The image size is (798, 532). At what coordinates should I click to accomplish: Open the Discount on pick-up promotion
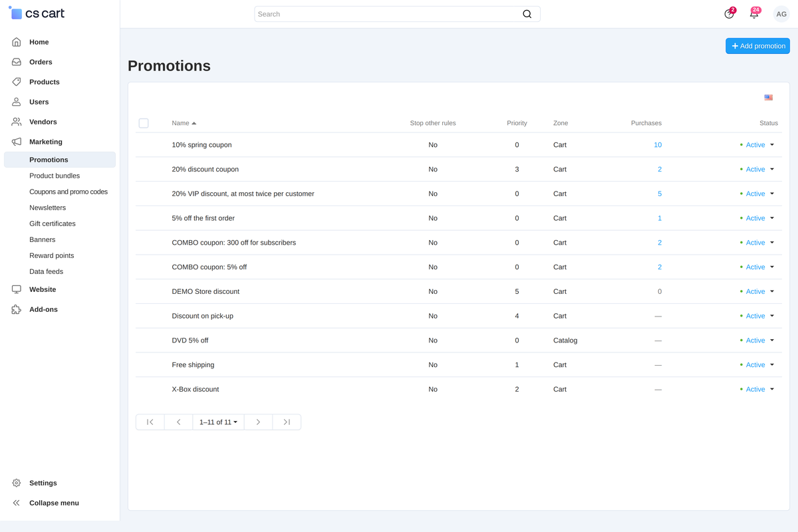tap(203, 316)
